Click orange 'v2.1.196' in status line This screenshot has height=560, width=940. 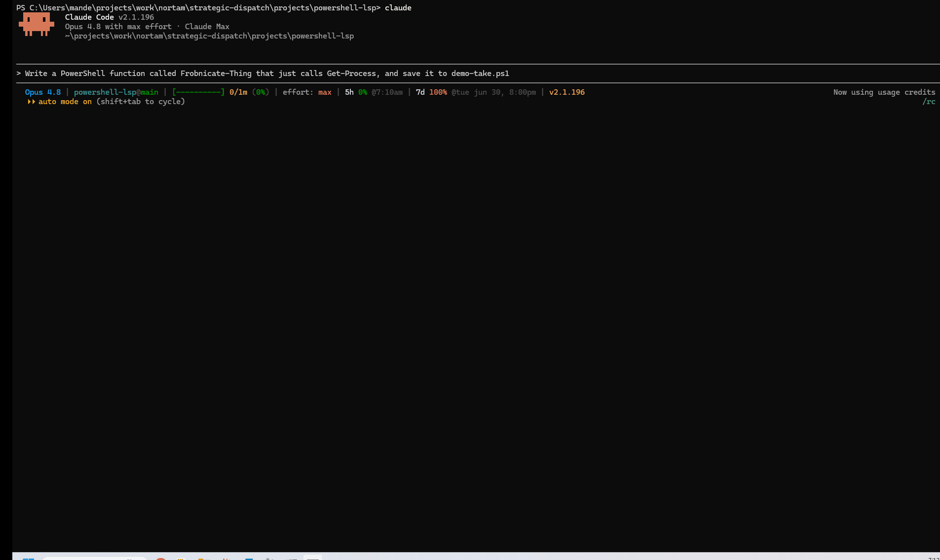coord(567,92)
